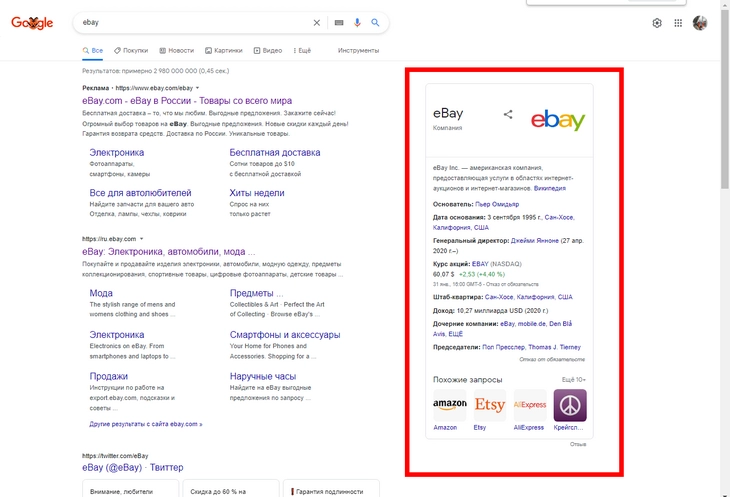Viewport: 730px width, 497px height.
Task: Expand the Ещё menu
Action: pyautogui.click(x=302, y=50)
